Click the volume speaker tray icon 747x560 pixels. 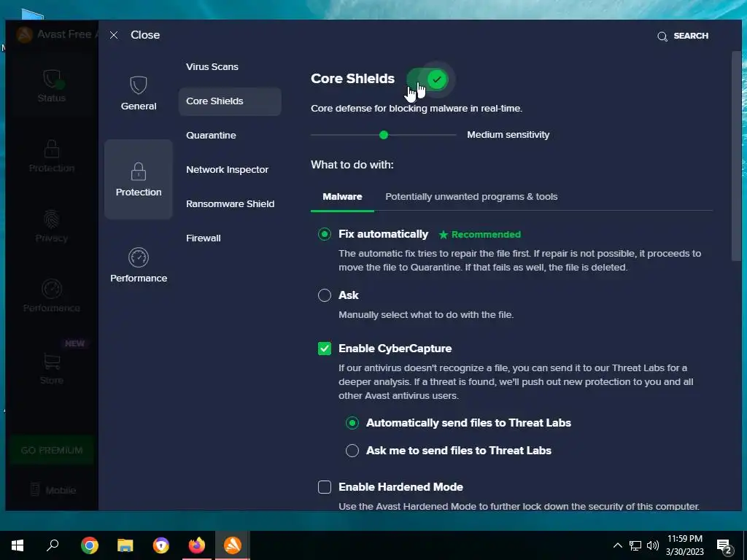(x=653, y=545)
